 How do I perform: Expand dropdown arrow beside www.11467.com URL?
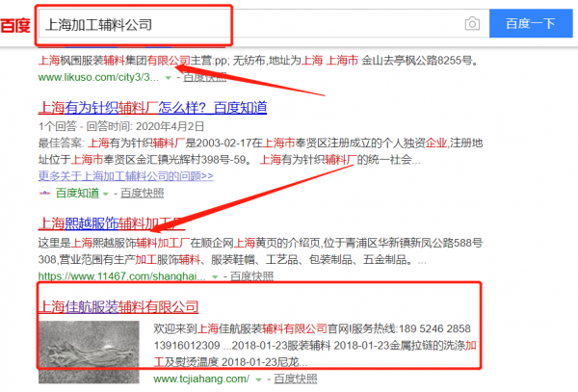[214, 275]
